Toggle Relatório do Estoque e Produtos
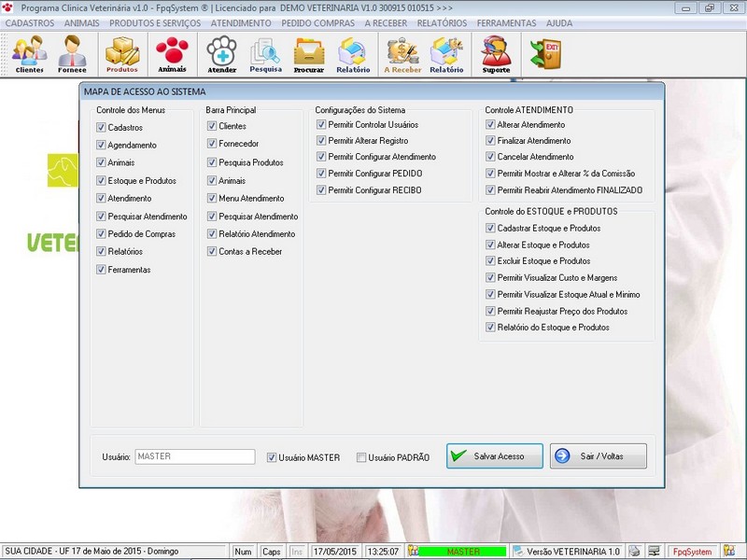Screen dimensions: 747x560 pyautogui.click(x=490, y=328)
